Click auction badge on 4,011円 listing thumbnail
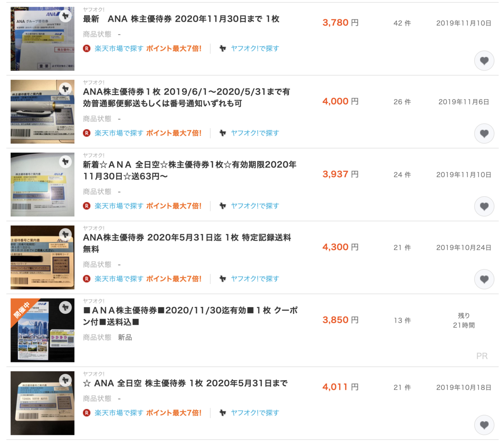 click(x=65, y=380)
